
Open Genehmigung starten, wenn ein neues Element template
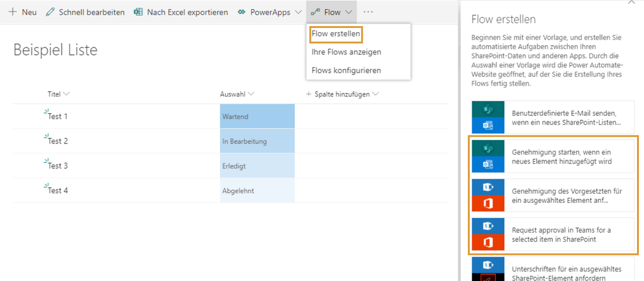click(553, 156)
